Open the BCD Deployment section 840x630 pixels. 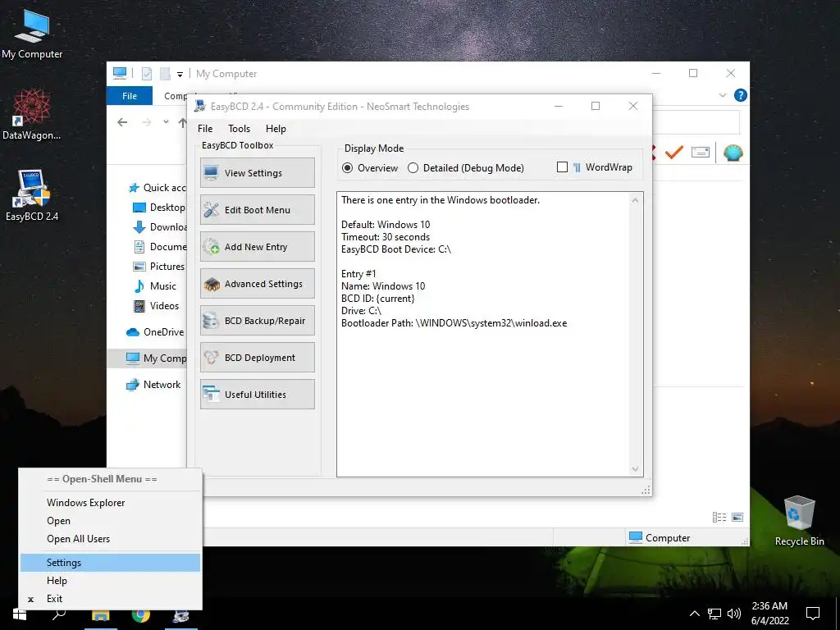pyautogui.click(x=257, y=358)
